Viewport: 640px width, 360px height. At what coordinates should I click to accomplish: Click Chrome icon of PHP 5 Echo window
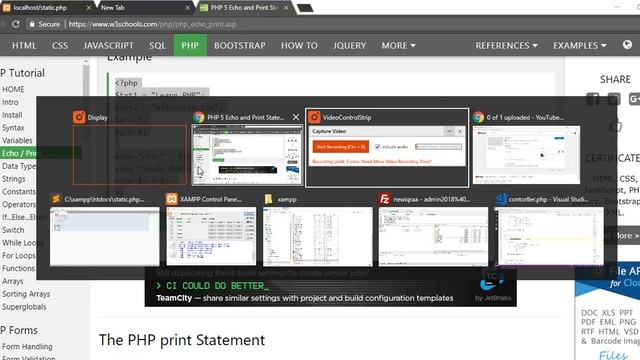pyautogui.click(x=199, y=117)
